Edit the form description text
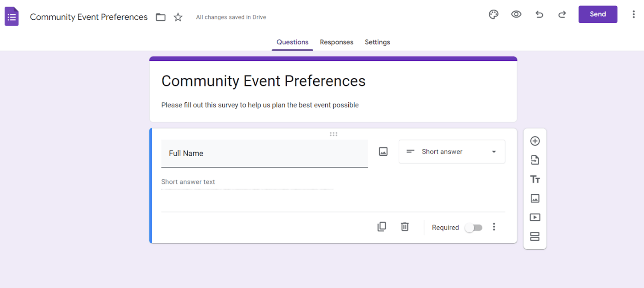644x288 pixels. (x=260, y=105)
